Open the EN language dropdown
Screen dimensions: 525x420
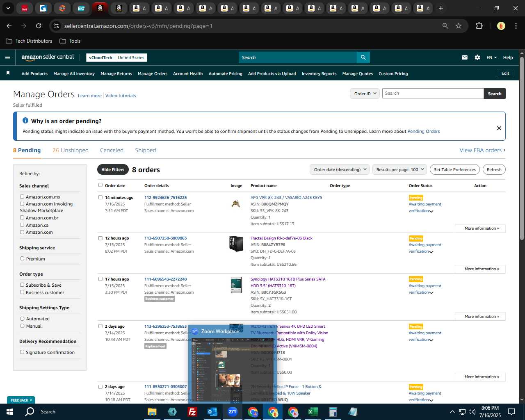491,57
